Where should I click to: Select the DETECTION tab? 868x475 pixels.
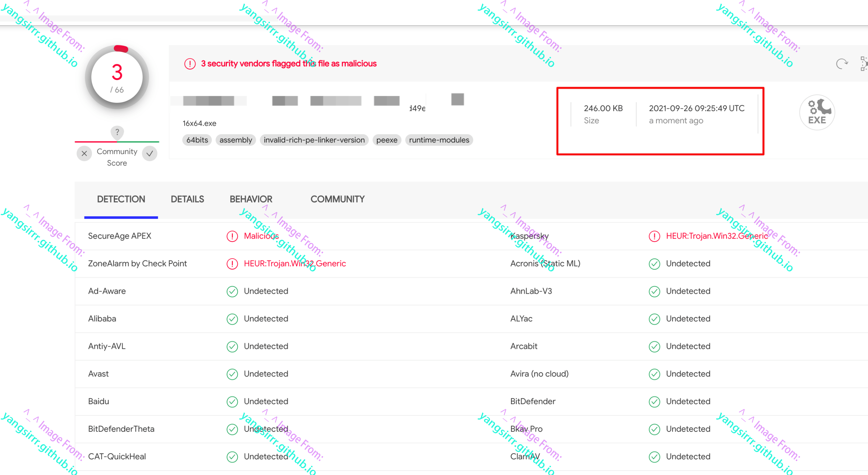pyautogui.click(x=121, y=199)
